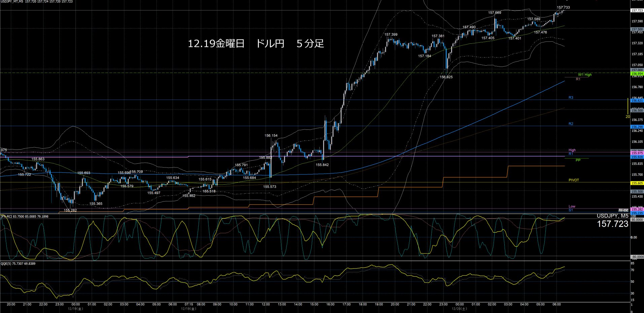The height and width of the screenshot is (313, 644).
Task: Select the chart title text 12.19金曜日 ドル円 5分足
Action: (x=256, y=44)
